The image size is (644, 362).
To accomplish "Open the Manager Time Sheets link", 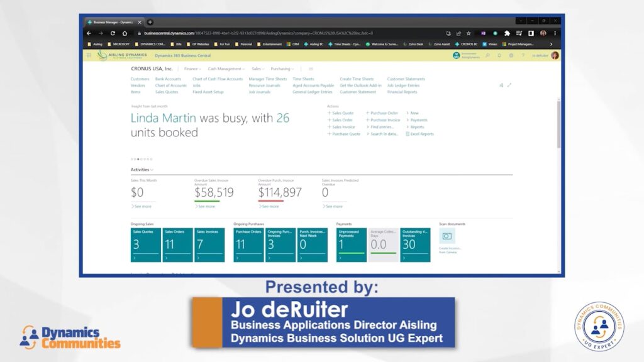I will (268, 79).
